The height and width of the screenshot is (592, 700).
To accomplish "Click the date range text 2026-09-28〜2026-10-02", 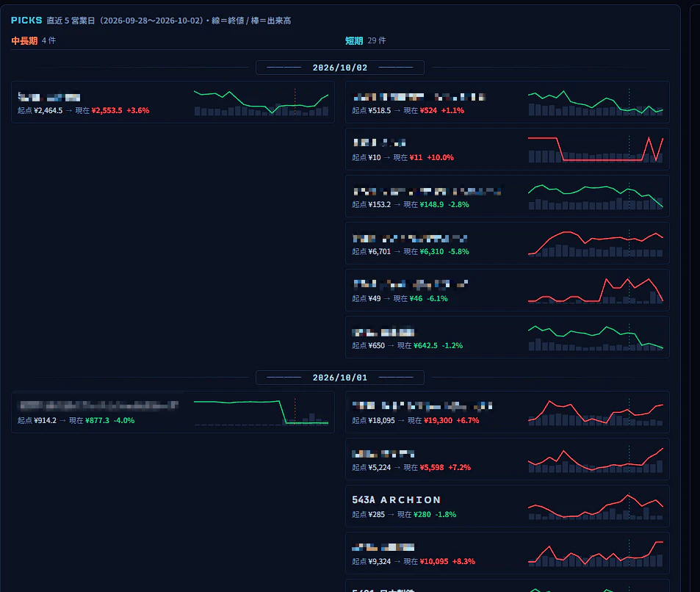I will [x=152, y=21].
